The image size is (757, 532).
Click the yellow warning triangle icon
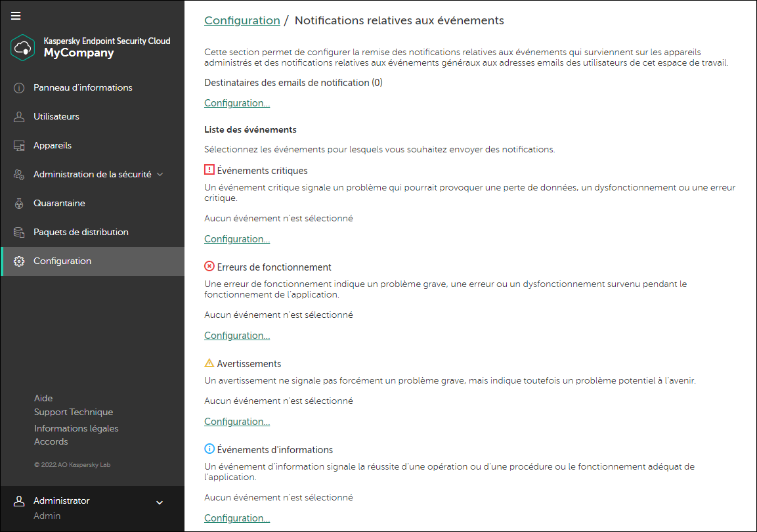pos(209,363)
